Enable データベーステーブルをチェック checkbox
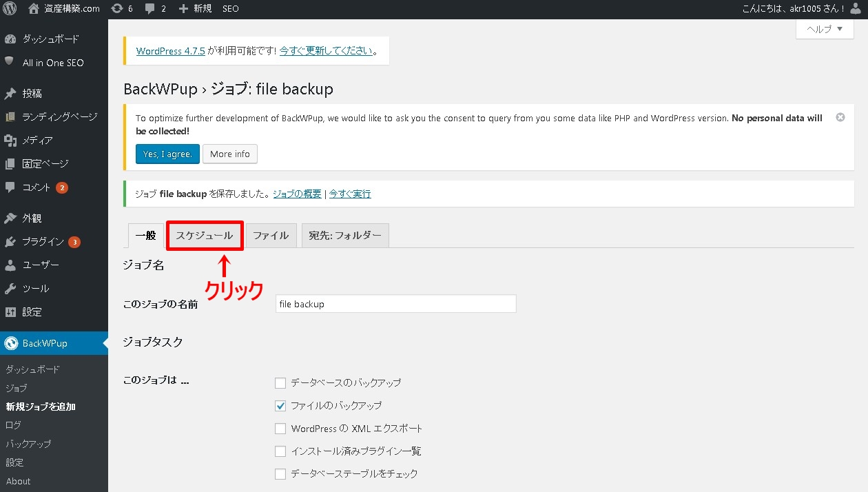Viewport: 868px width, 492px height. click(x=280, y=474)
